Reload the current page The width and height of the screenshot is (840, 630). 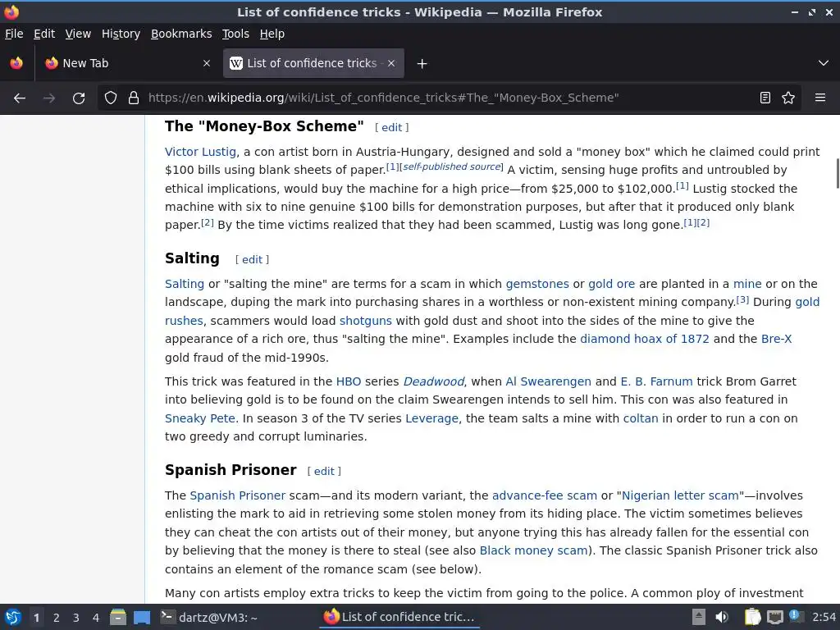[79, 98]
